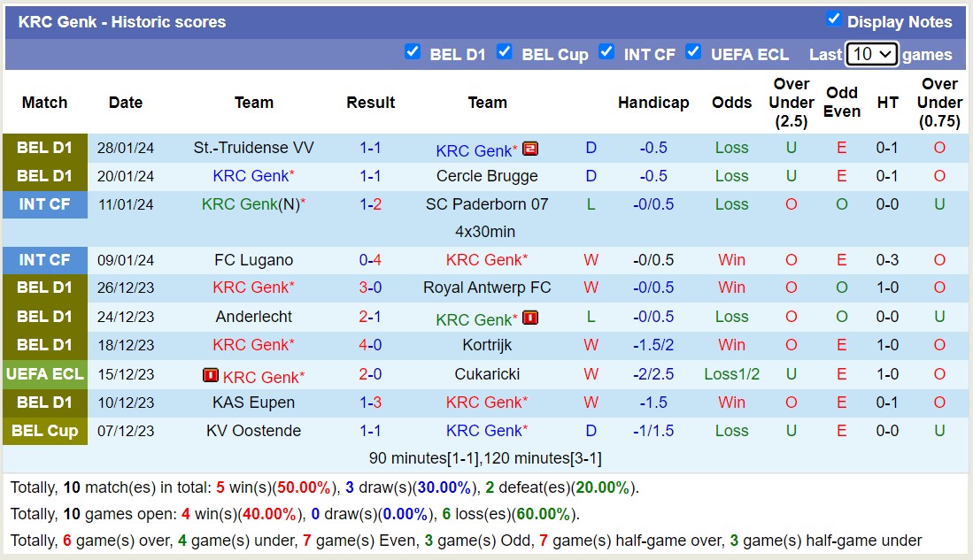Click the Royal Antwerp FC team name
The width and height of the screenshot is (973, 560).
pos(488,288)
